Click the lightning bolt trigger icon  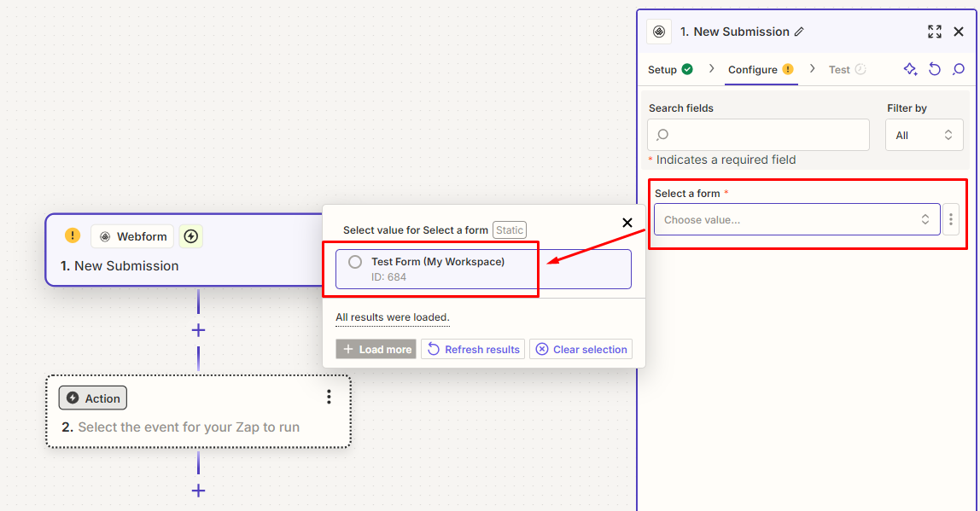click(191, 236)
